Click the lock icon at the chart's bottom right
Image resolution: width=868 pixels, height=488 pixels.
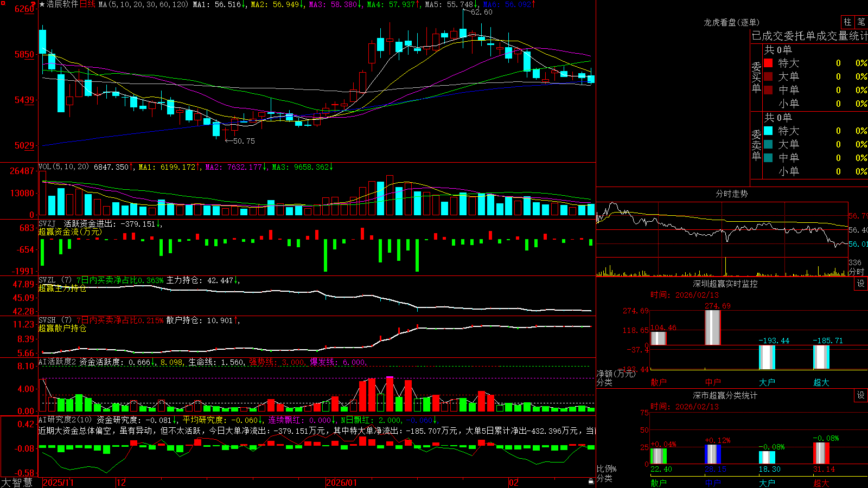[x=591, y=481]
